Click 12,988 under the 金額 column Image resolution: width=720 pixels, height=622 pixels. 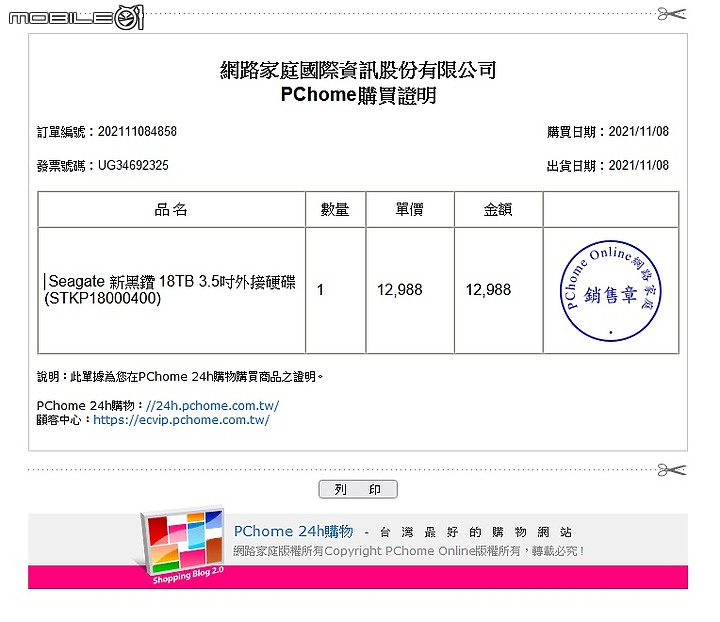click(488, 290)
